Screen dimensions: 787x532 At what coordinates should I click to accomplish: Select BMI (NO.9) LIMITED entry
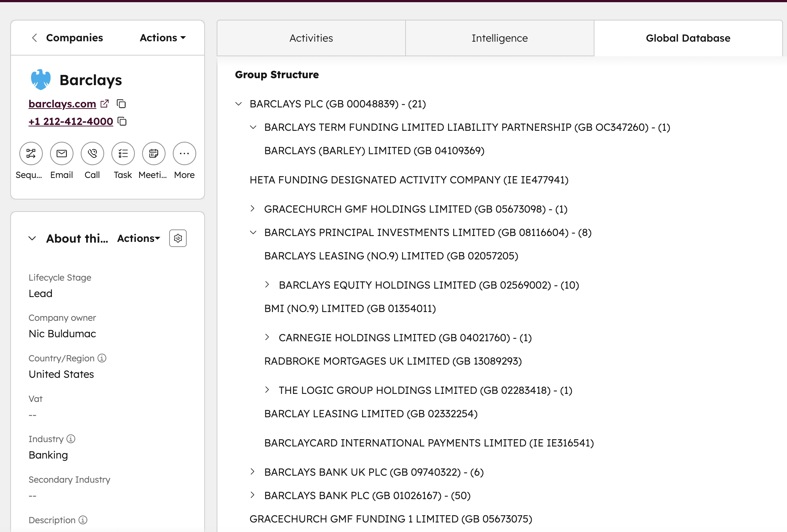tap(350, 308)
